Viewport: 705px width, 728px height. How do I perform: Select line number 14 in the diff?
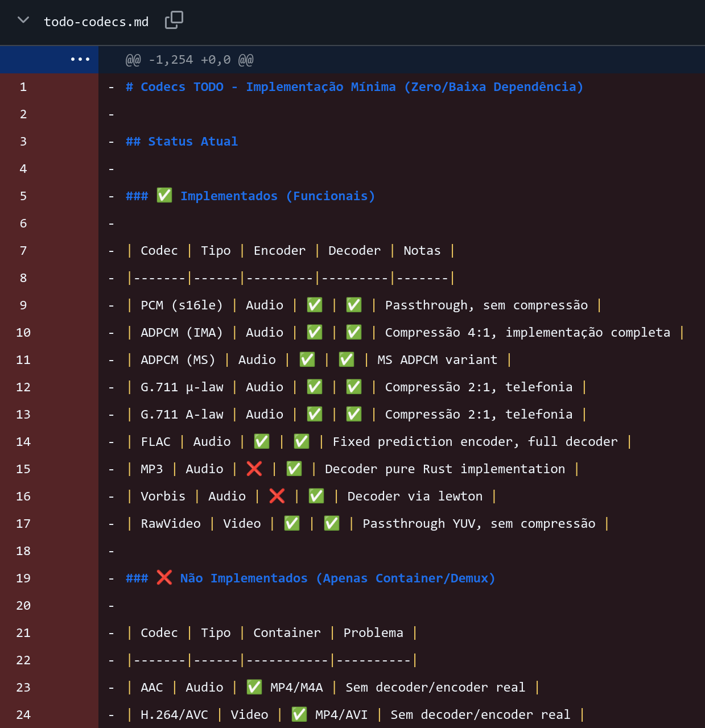(x=23, y=442)
